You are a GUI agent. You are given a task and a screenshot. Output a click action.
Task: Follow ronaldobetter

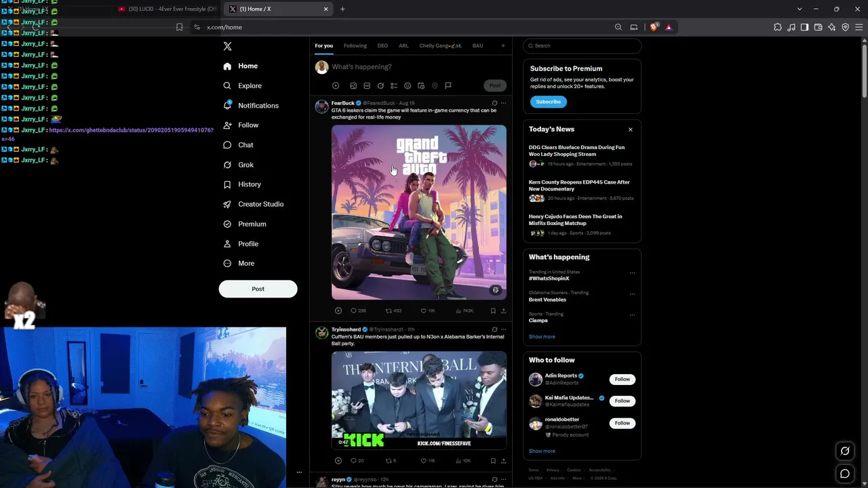623,423
